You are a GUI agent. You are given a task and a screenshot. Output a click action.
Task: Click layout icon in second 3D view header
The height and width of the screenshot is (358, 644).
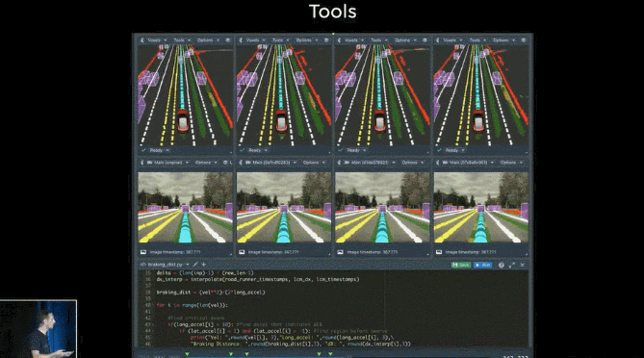326,40
